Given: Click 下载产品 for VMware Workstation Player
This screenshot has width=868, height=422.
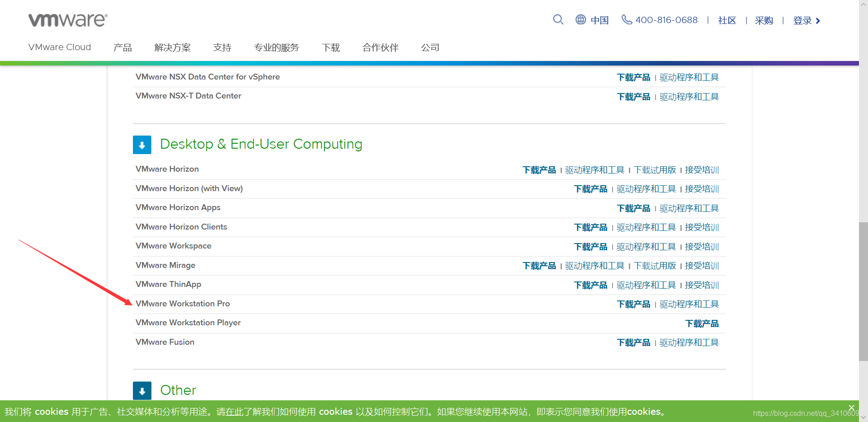Looking at the screenshot, I should 702,324.
